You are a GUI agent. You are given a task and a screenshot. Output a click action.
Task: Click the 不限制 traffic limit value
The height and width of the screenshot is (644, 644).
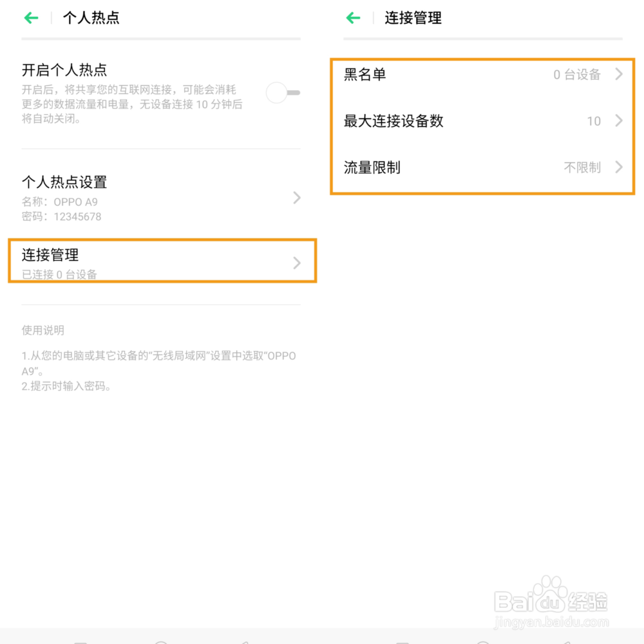coord(582,167)
